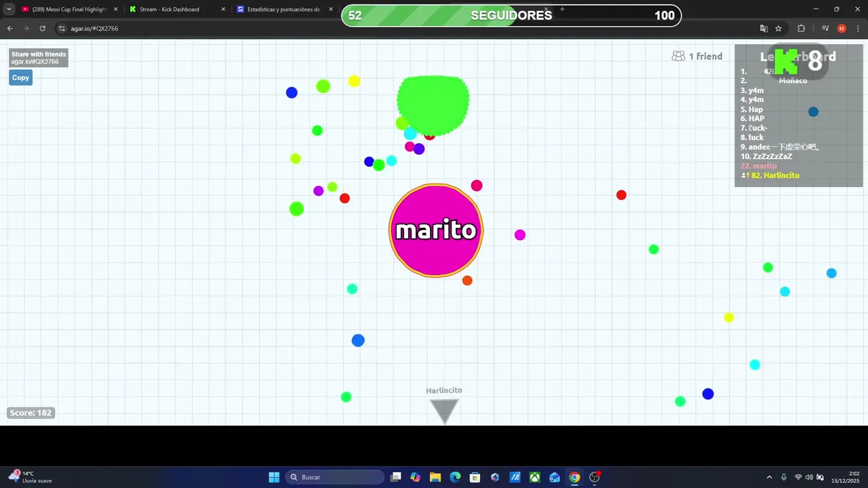868x488 pixels.
Task: Launch Copilot from the taskbar
Action: click(416, 477)
